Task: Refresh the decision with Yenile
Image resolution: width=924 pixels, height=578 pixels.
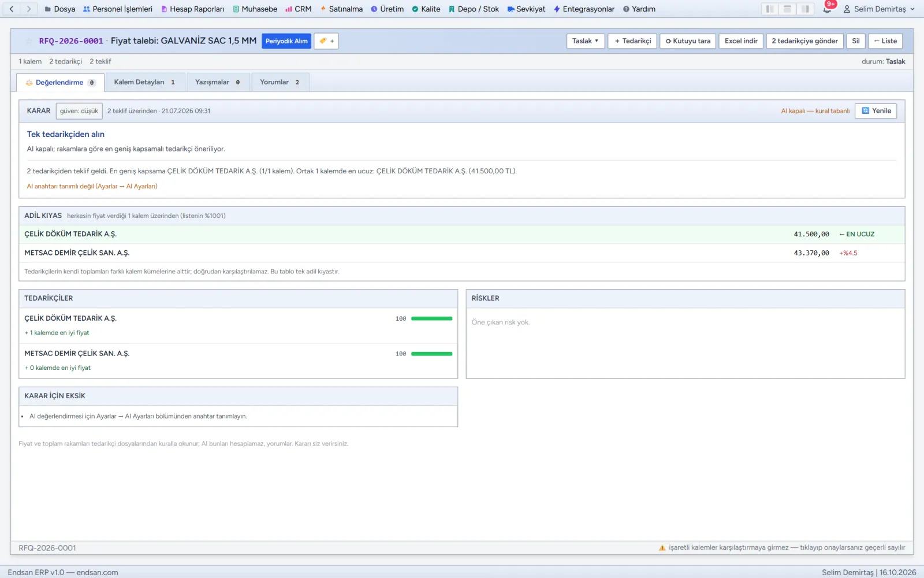Action: (x=876, y=111)
